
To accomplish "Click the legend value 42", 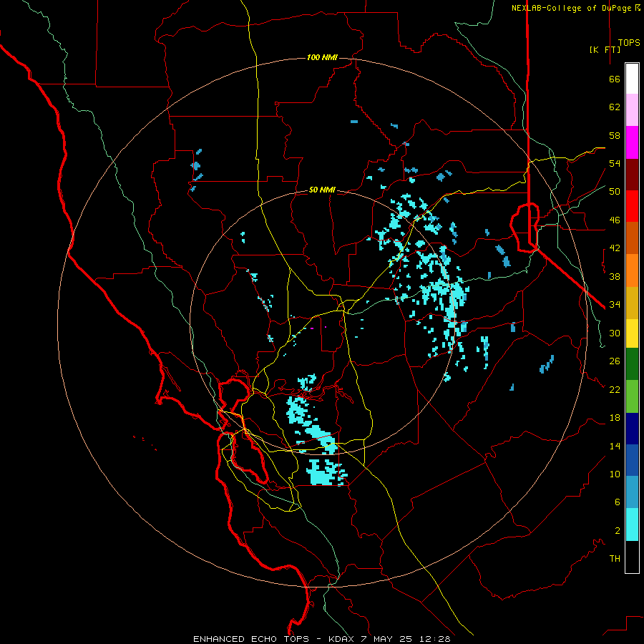I will (x=615, y=248).
